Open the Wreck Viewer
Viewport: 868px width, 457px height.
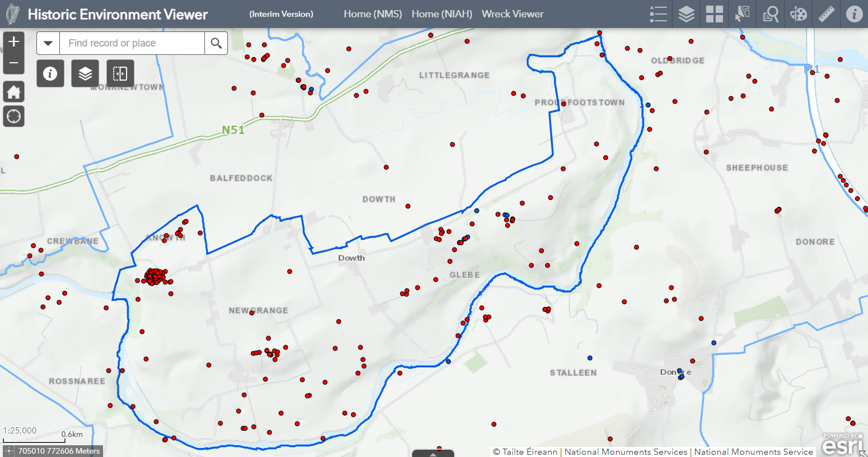coord(512,13)
